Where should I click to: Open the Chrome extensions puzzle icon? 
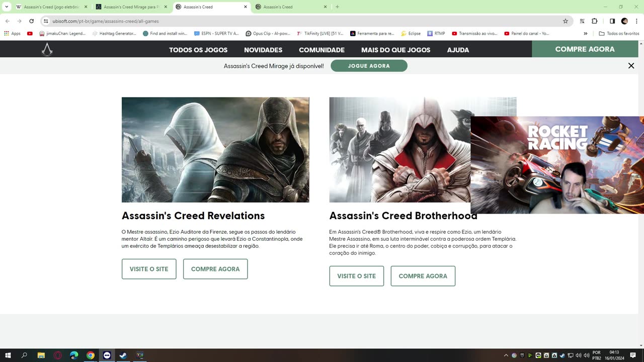594,21
